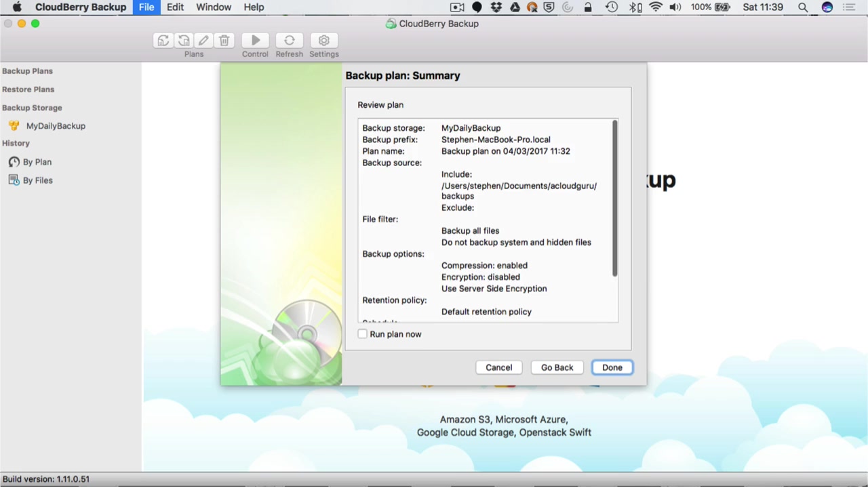Open the Help menu

[x=254, y=7]
